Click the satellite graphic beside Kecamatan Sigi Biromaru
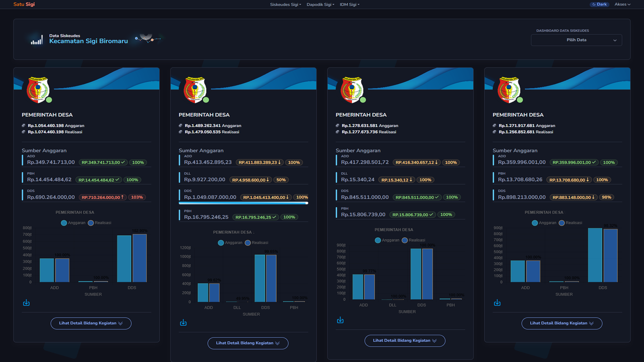The width and height of the screenshot is (644, 362). 147,39
